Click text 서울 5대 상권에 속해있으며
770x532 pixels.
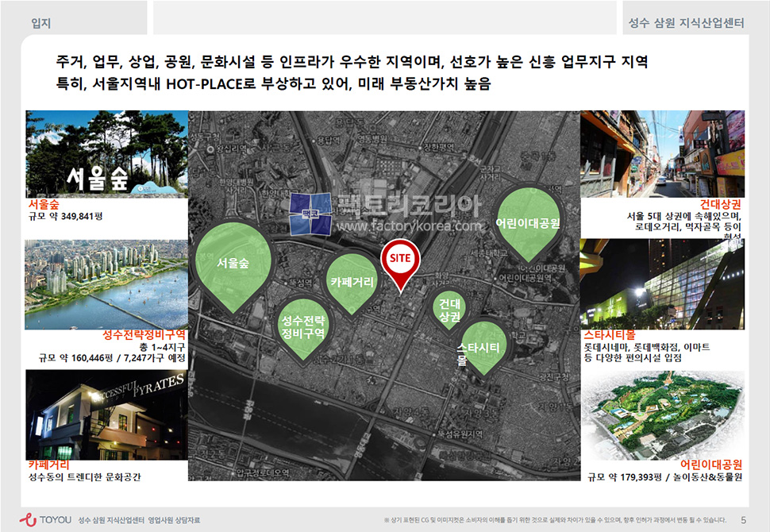click(684, 216)
